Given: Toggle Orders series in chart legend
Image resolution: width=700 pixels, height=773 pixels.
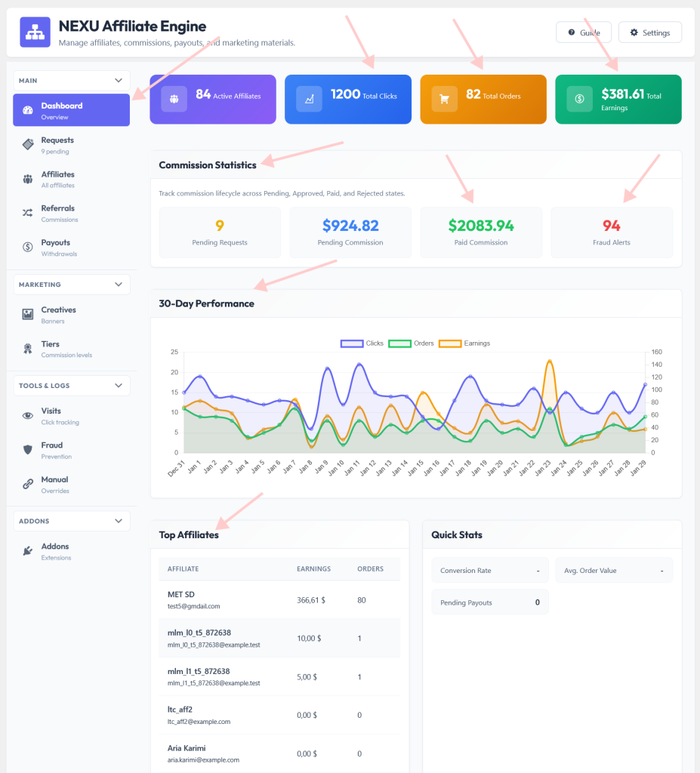Looking at the screenshot, I should coord(411,343).
